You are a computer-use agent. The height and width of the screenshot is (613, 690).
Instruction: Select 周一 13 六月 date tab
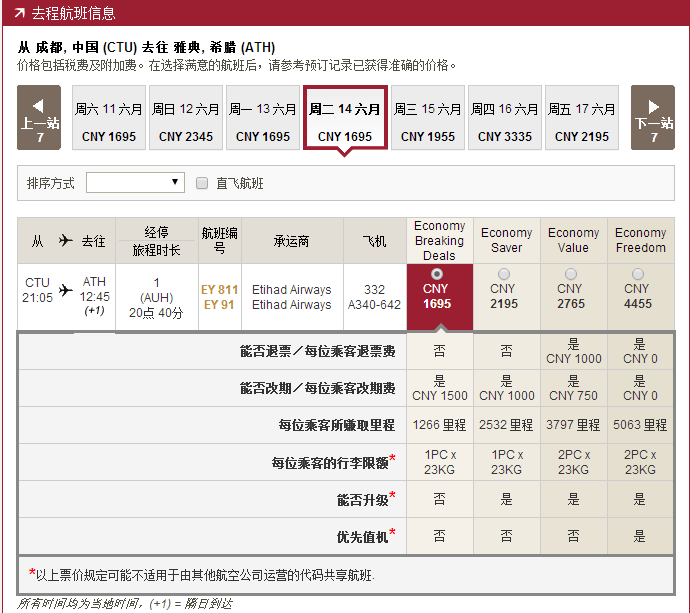click(x=263, y=117)
